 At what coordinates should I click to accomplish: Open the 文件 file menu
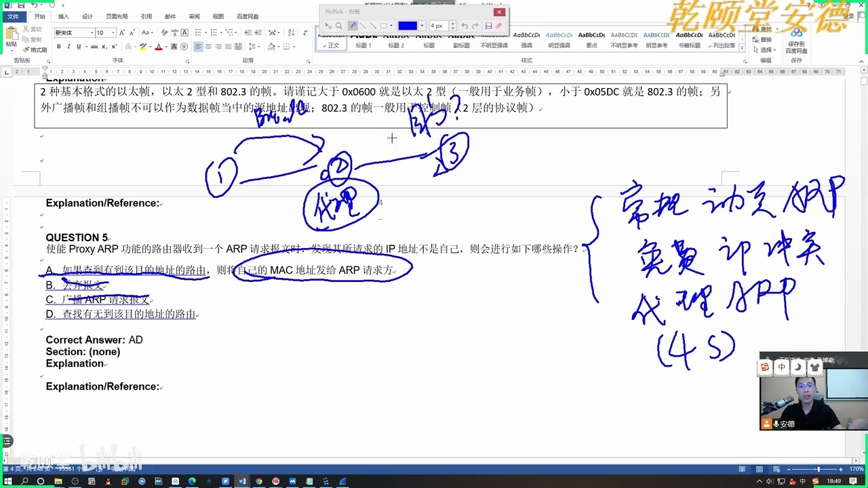tap(13, 16)
